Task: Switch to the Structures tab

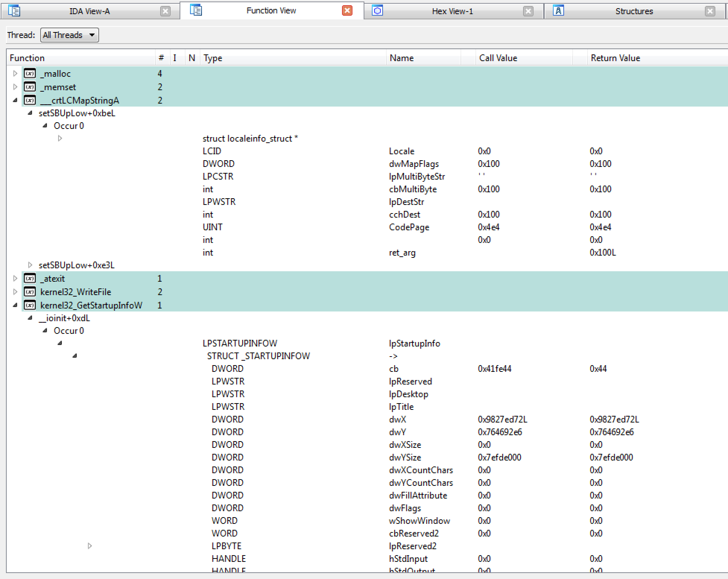Action: point(634,11)
